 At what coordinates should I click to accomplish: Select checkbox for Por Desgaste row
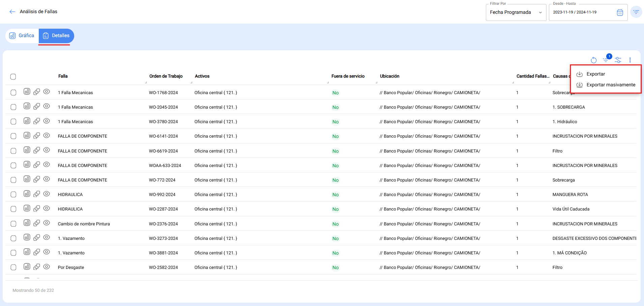pyautogui.click(x=13, y=268)
